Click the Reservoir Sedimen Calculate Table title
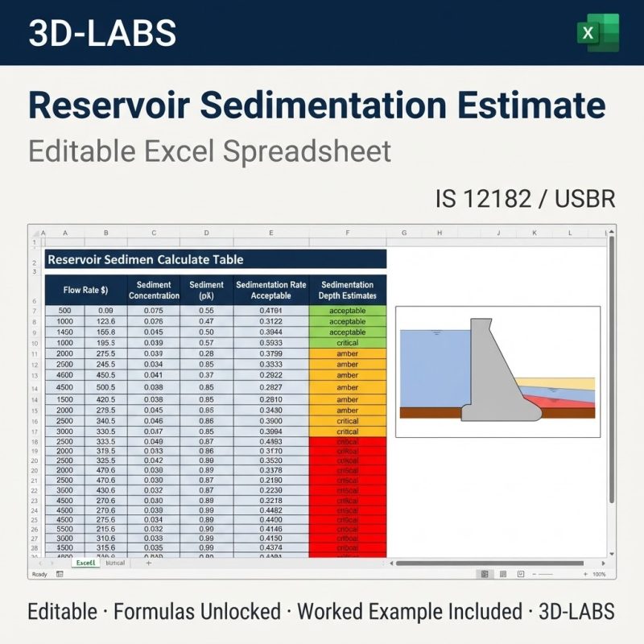644x644 pixels. click(216, 259)
